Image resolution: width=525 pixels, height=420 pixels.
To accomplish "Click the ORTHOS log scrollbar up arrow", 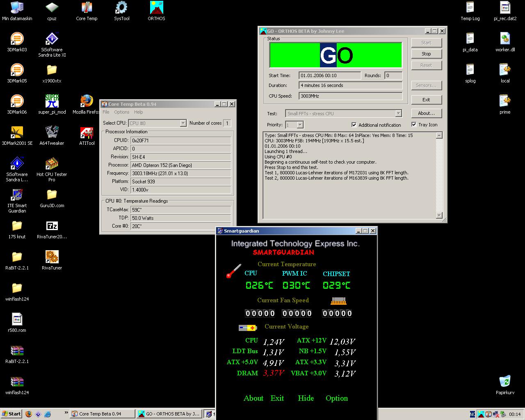I will [439, 135].
